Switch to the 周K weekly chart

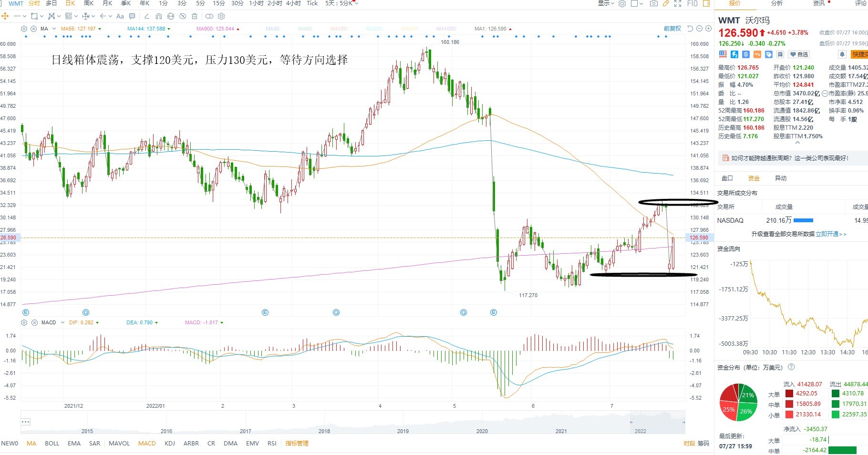click(89, 3)
